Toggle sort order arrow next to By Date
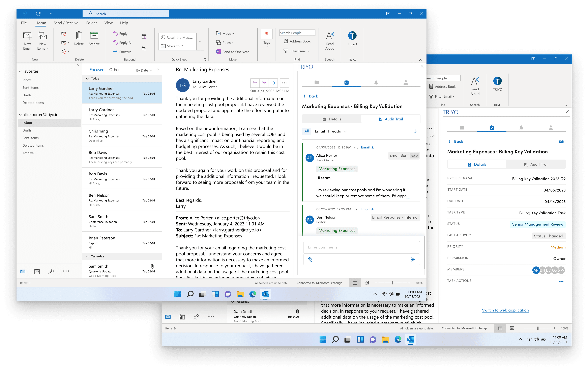The image size is (588, 370). tap(158, 70)
